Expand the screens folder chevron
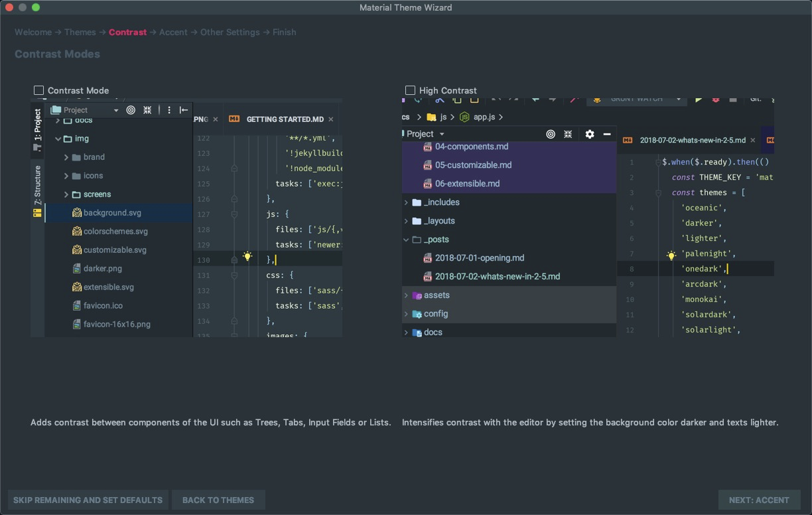The image size is (812, 515). click(66, 194)
